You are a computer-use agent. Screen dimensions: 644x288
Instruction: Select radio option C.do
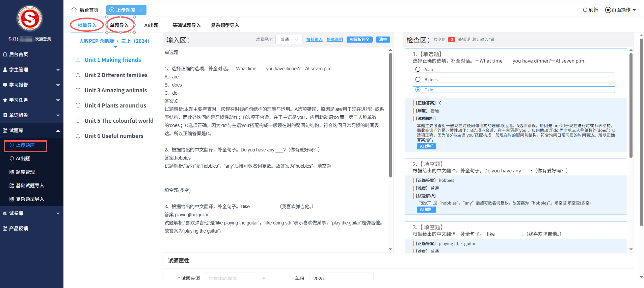[x=418, y=90]
